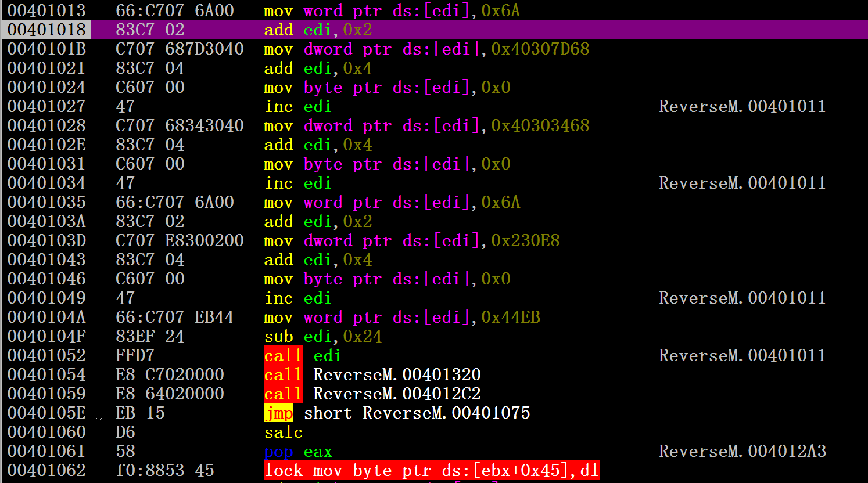
Task: Click hex bytes 83EF 24
Action: (150, 336)
